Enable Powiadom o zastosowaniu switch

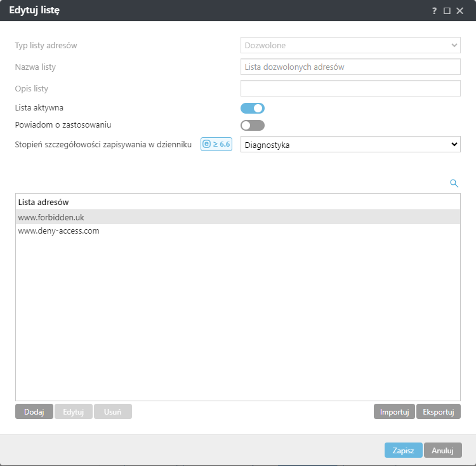[x=253, y=125]
